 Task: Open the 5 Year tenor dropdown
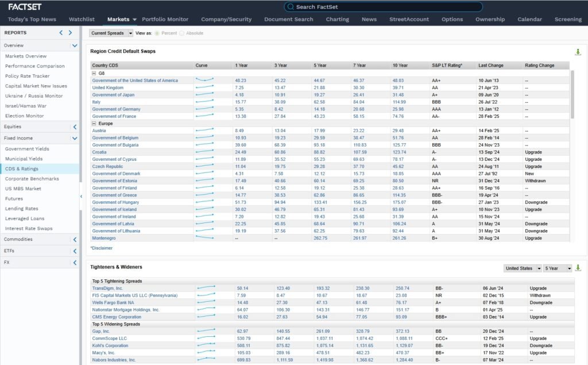pos(558,268)
